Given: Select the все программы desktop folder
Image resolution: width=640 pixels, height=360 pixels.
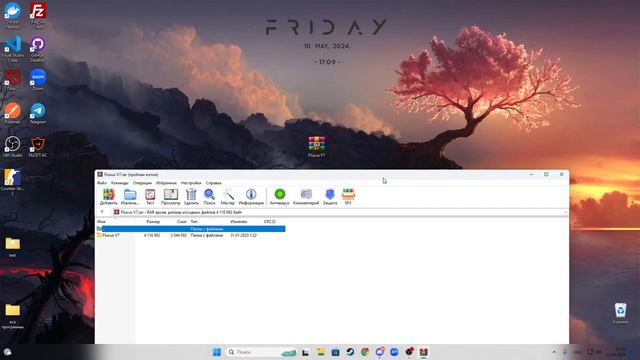Looking at the screenshot, I should pos(12,316).
